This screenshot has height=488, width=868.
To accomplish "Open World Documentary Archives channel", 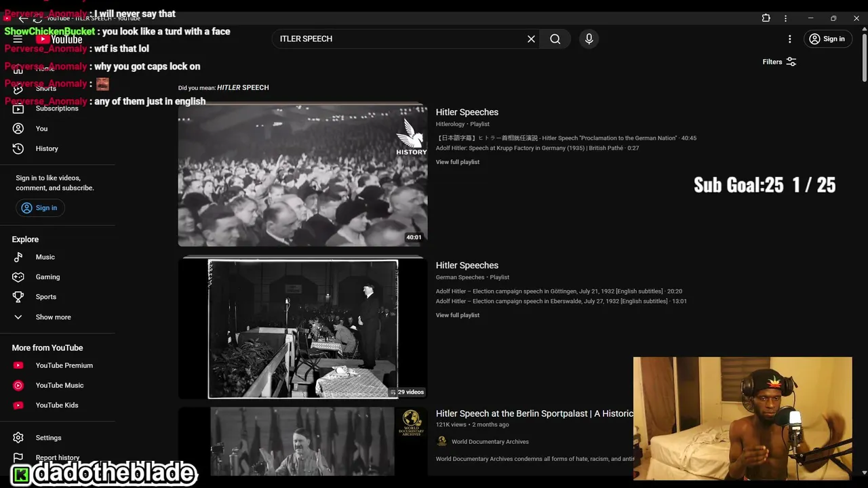I will [x=490, y=442].
